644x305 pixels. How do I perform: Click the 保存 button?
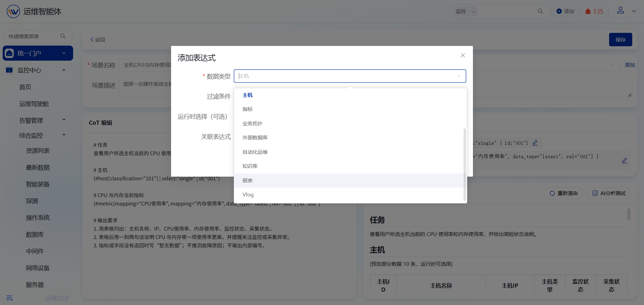pos(621,40)
